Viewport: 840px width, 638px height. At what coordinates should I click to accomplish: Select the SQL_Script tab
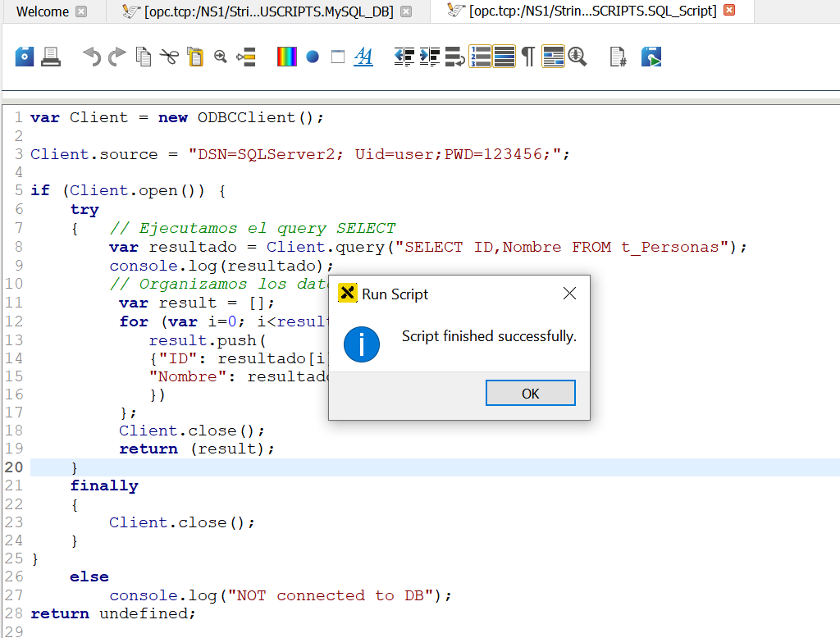592,11
